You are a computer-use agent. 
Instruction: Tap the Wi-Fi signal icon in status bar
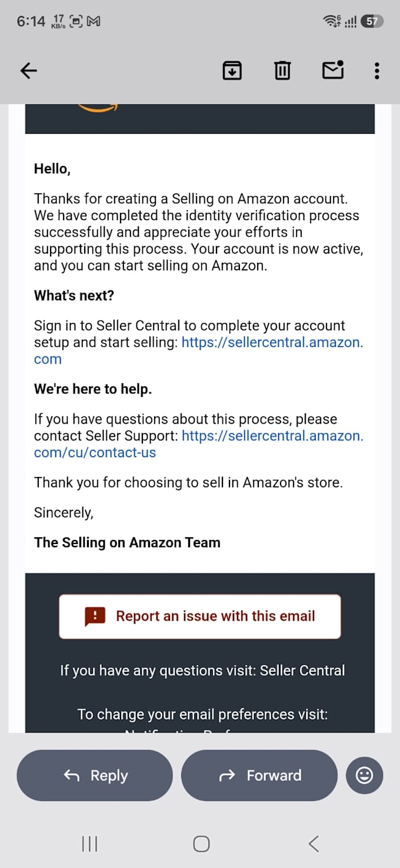332,22
